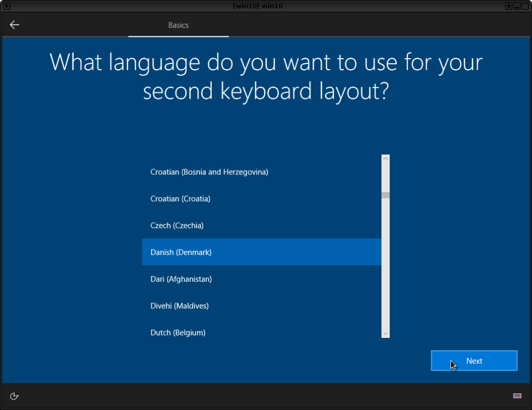
Task: Open the Ease of Access icon
Action: 14,396
